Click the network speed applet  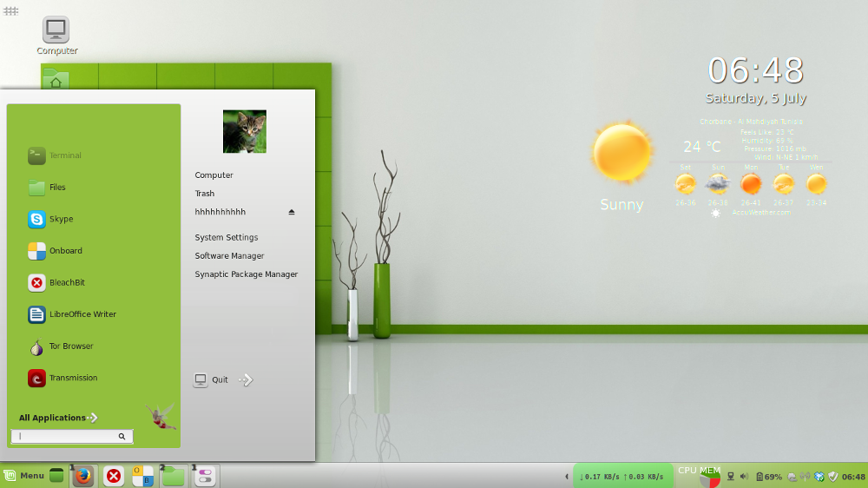[x=621, y=477]
